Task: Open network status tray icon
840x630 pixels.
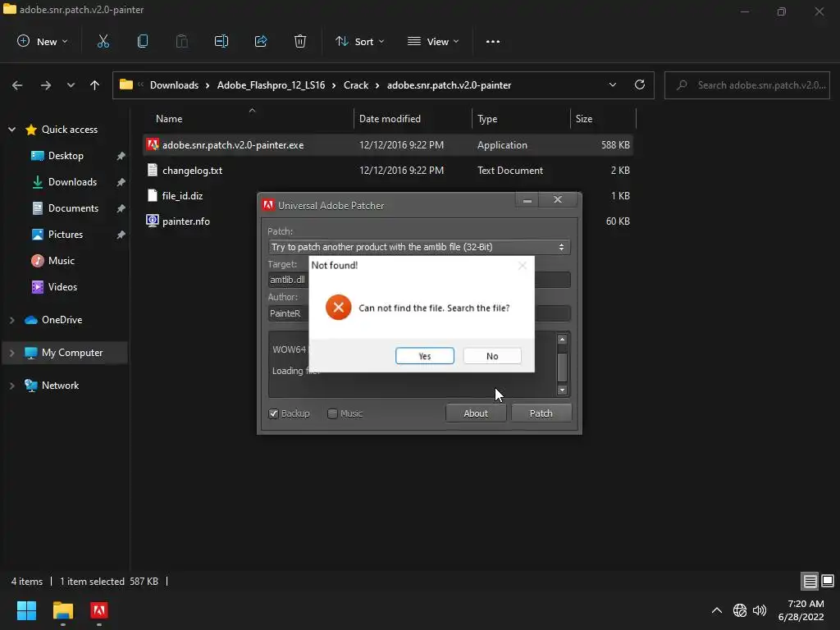Action: pyautogui.click(x=740, y=610)
